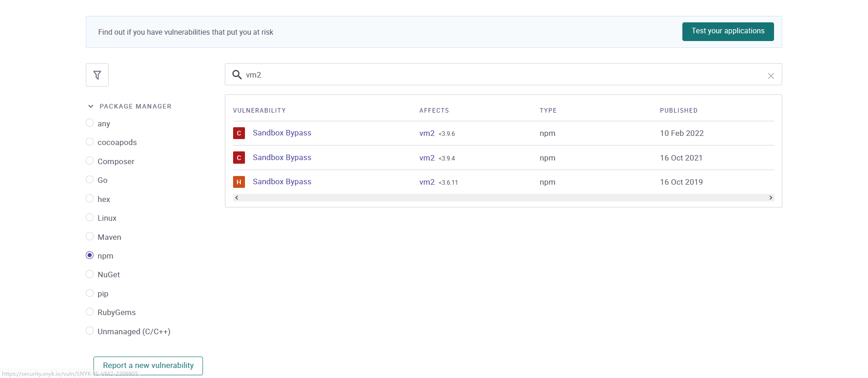Click the table scrollbar left arrow
Viewport: 868px width, 378px height.
click(237, 198)
